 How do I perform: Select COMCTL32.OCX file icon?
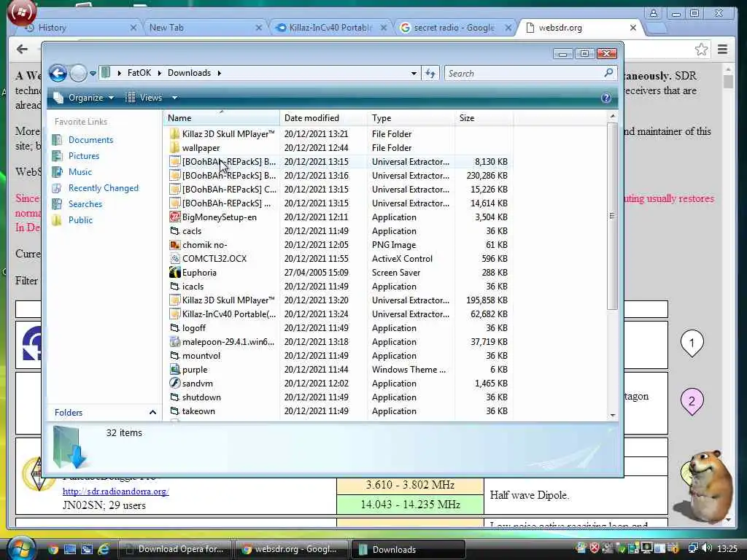(x=175, y=259)
